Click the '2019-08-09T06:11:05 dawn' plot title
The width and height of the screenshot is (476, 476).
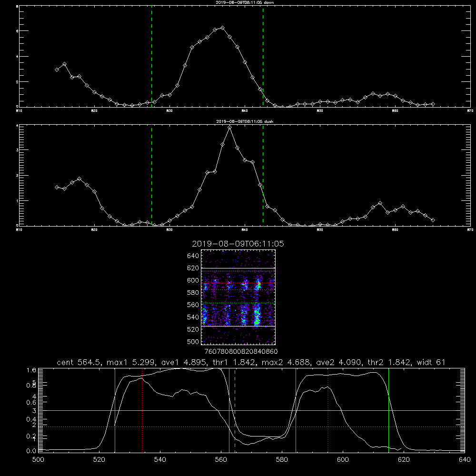(x=245, y=2)
